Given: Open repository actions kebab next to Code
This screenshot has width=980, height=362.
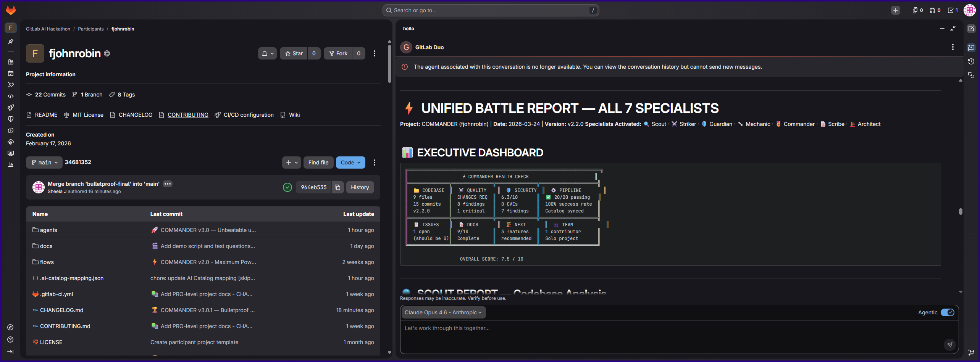Looking at the screenshot, I should point(375,162).
